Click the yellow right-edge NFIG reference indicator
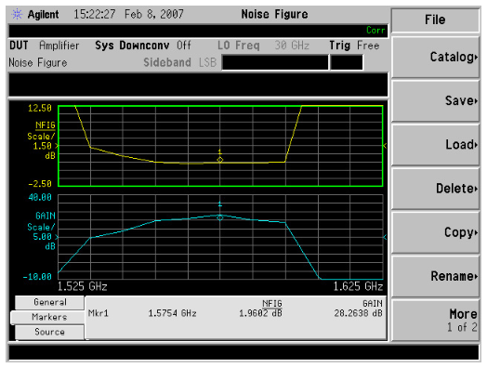Viewport: 487px width, 368px height. click(385, 146)
